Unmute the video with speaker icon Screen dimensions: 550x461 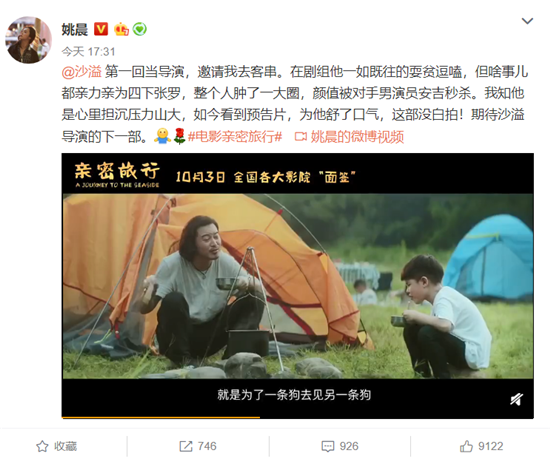coord(516,399)
